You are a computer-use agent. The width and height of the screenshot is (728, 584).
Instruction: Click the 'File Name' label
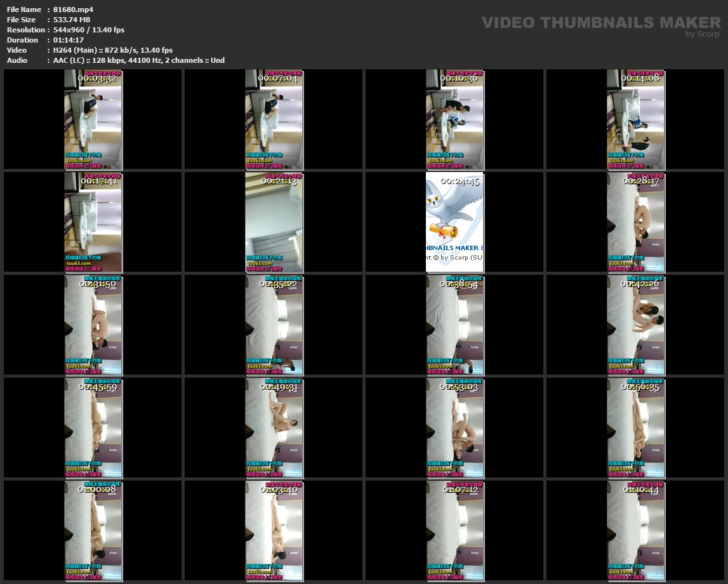click(x=24, y=10)
